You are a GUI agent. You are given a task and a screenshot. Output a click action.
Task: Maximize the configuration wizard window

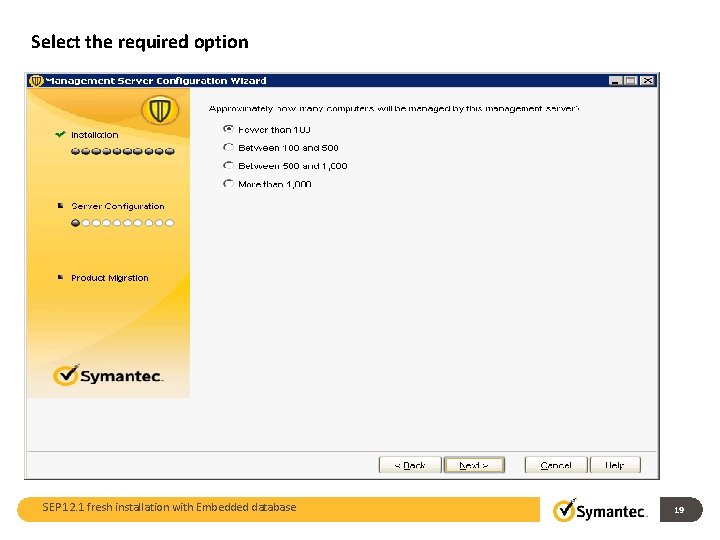(x=631, y=81)
